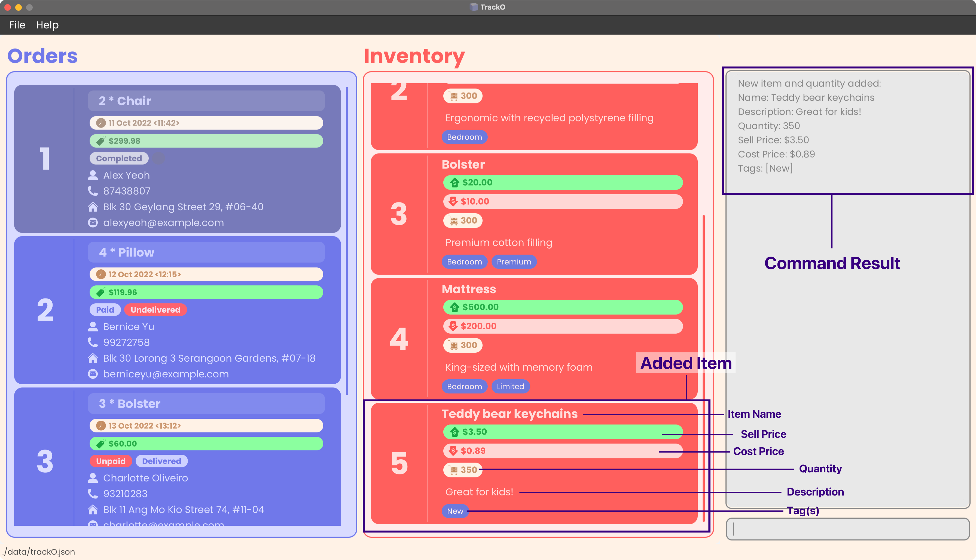Viewport: 976px width, 560px height.
Task: Click the sell price icon beside $3.50
Action: click(x=455, y=432)
